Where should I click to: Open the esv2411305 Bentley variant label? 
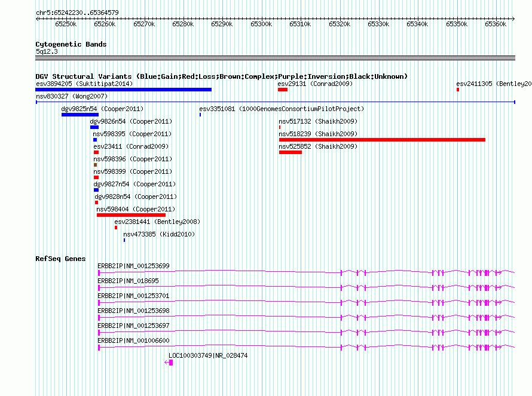click(x=494, y=84)
